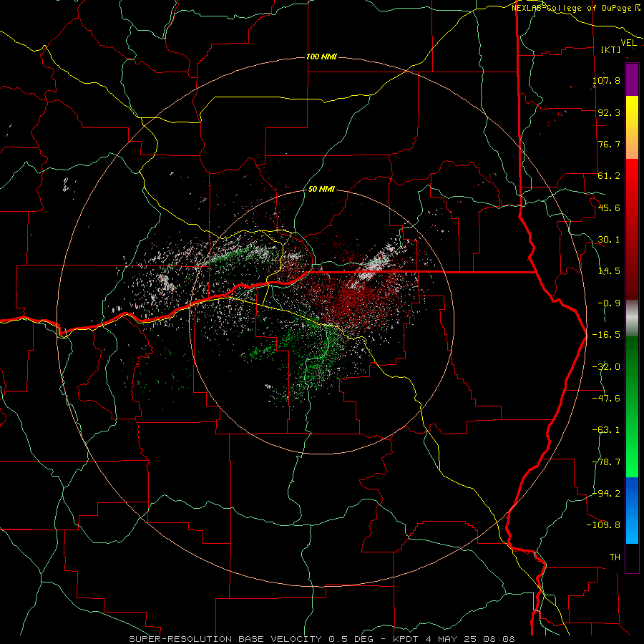Click the "100 NMI" range ring label
The height and width of the screenshot is (644, 644).
click(321, 57)
